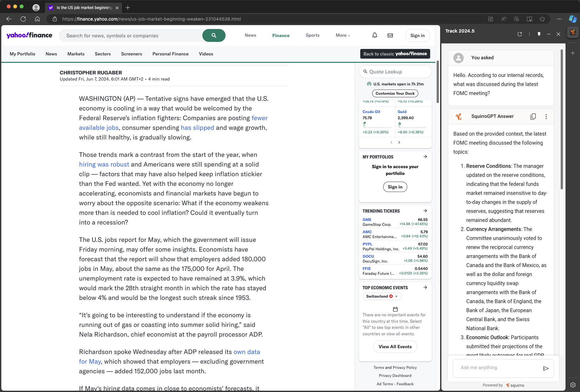Click the browser address bar URL
Image resolution: width=580 pixels, height=392 pixels.
pyautogui.click(x=151, y=19)
